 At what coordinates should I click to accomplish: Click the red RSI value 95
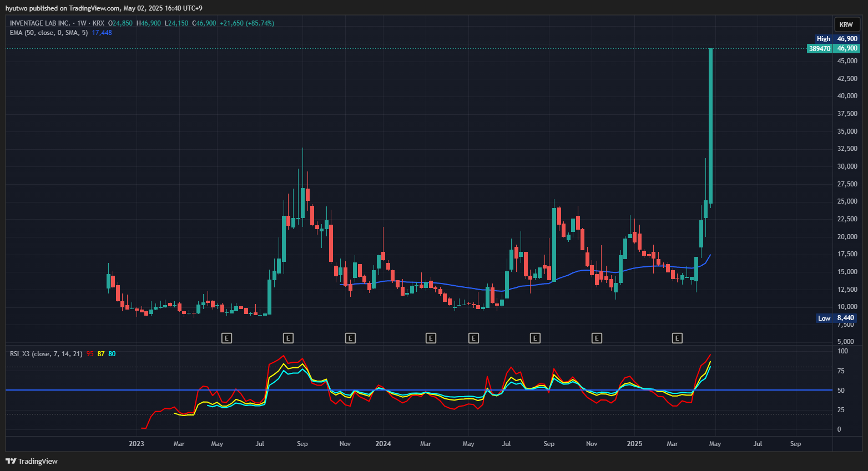pos(90,354)
